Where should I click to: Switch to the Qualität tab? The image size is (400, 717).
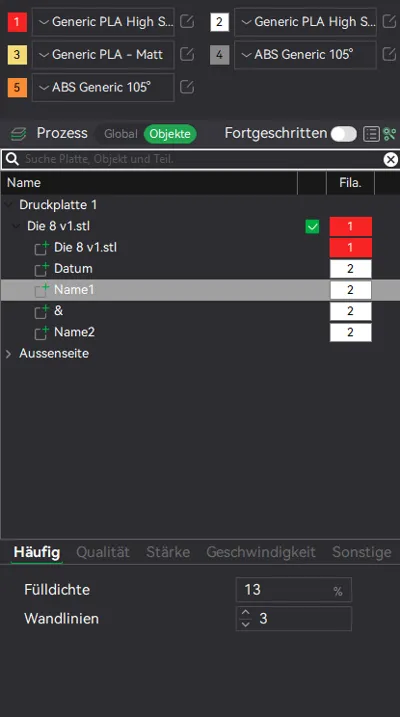pos(103,552)
